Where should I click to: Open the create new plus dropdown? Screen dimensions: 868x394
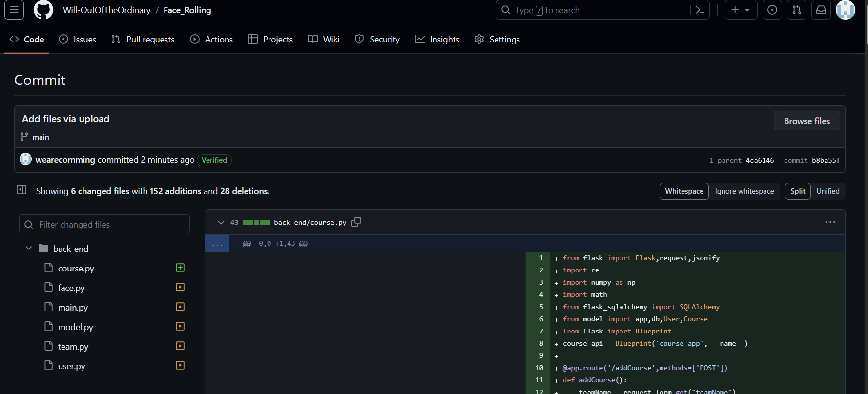pos(741,10)
